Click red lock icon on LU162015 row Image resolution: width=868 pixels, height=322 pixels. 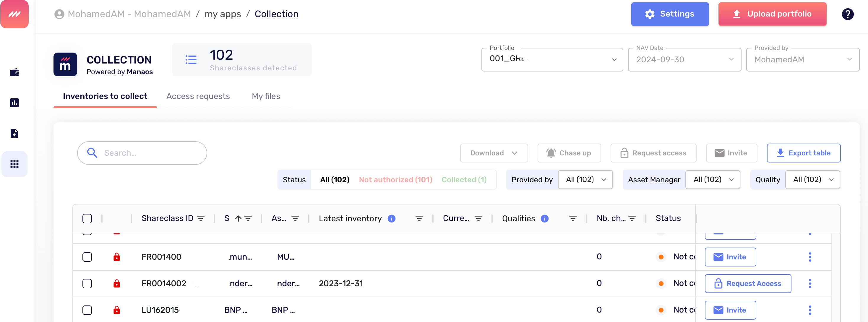(116, 310)
